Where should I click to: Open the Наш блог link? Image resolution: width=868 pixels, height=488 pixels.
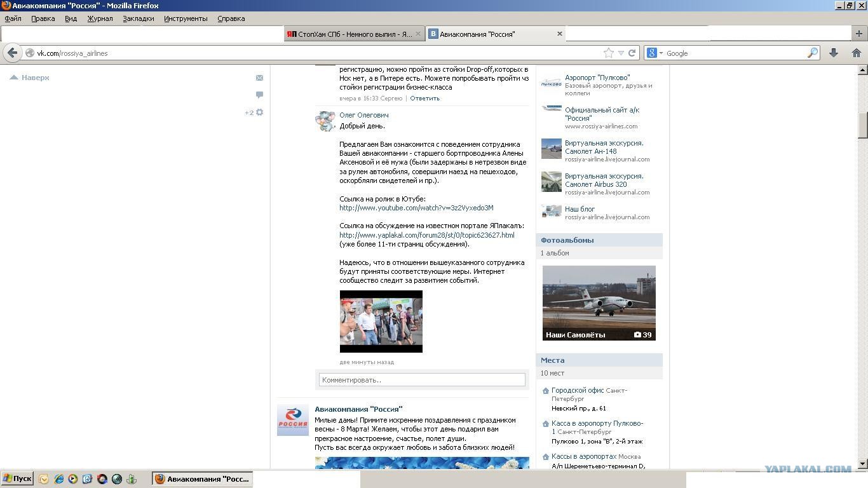point(580,209)
